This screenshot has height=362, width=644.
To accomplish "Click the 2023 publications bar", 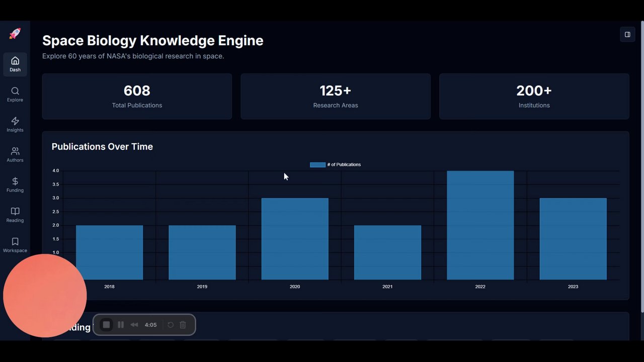I will pos(573,239).
